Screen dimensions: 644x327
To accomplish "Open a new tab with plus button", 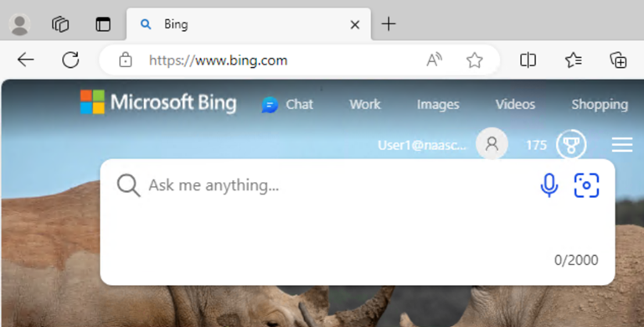I will 388,24.
